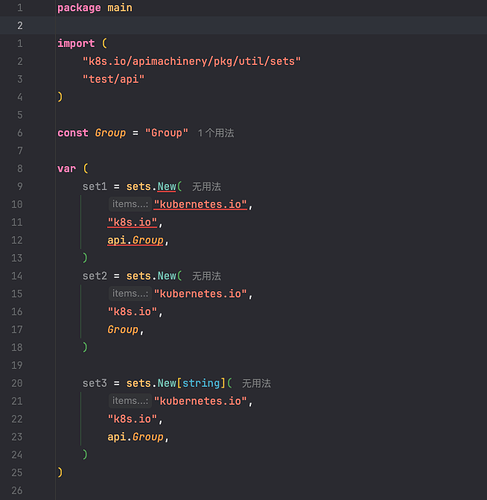
Task: Click the [string] type parameter on set3 line
Action: (201, 383)
